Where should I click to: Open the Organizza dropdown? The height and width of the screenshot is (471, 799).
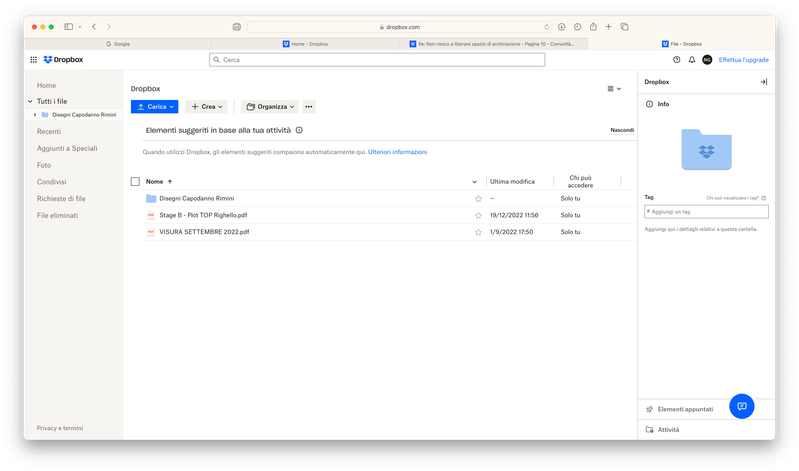[x=270, y=107]
